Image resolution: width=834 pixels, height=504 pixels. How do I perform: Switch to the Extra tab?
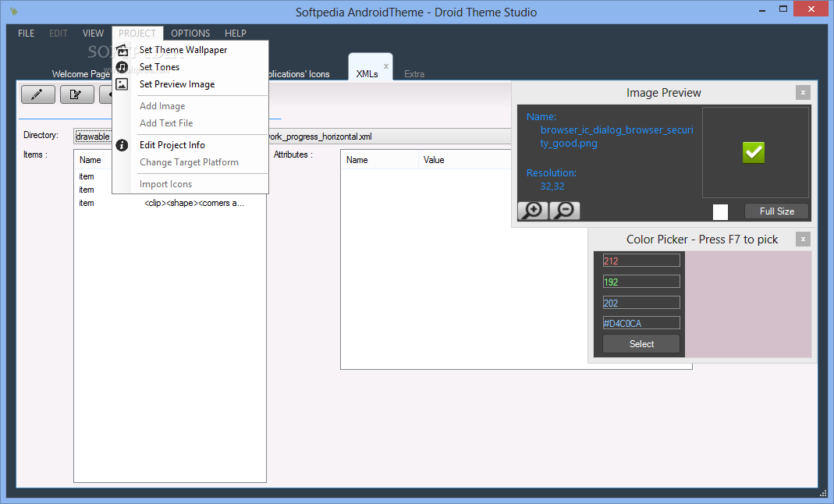pos(413,74)
